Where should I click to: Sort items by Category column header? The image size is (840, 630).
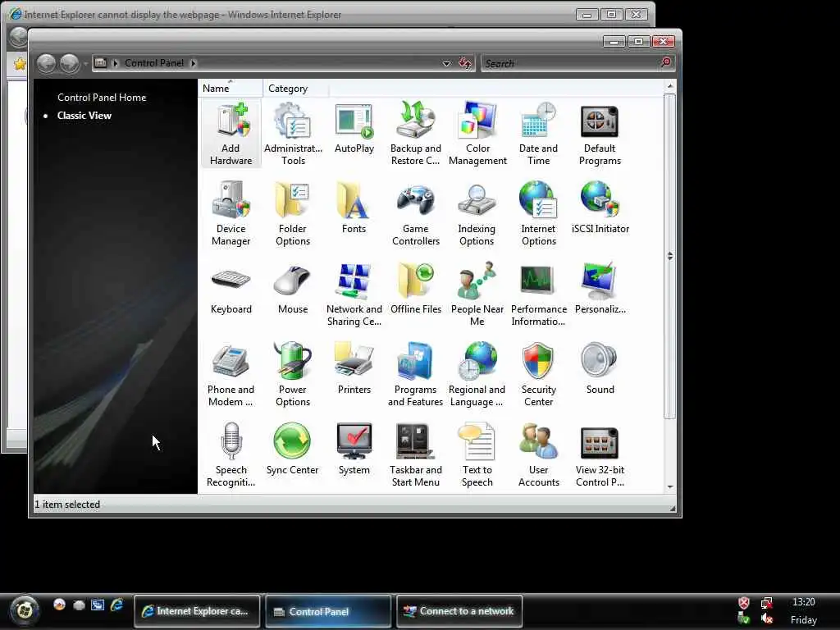tap(295, 89)
